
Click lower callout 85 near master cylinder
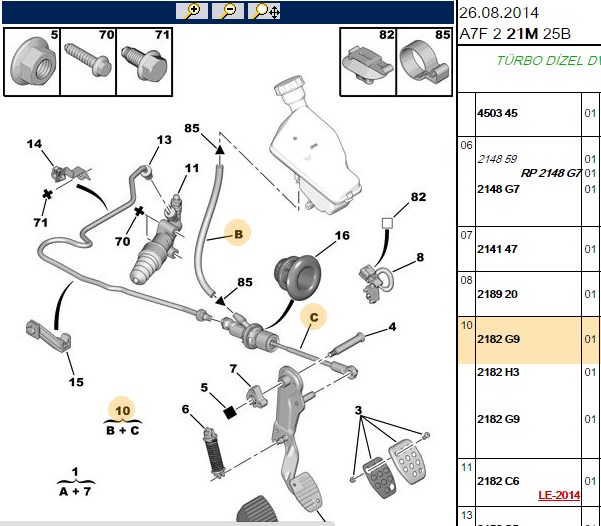tap(245, 282)
